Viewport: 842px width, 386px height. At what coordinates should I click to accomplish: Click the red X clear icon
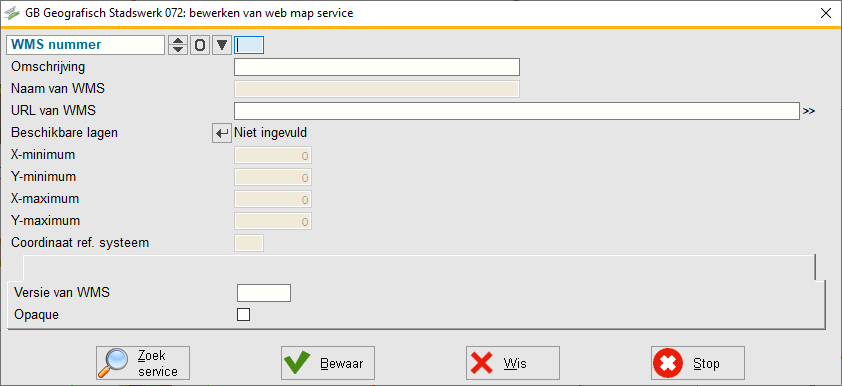(482, 363)
